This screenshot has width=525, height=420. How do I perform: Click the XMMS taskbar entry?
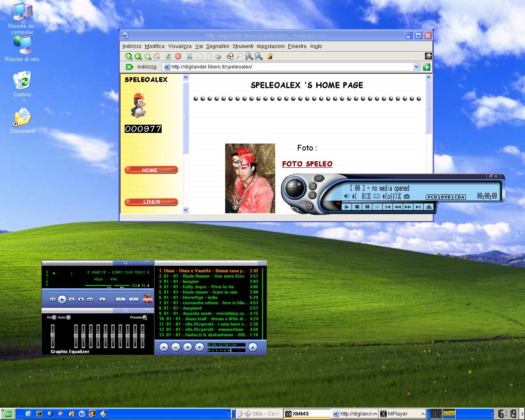[x=307, y=413]
